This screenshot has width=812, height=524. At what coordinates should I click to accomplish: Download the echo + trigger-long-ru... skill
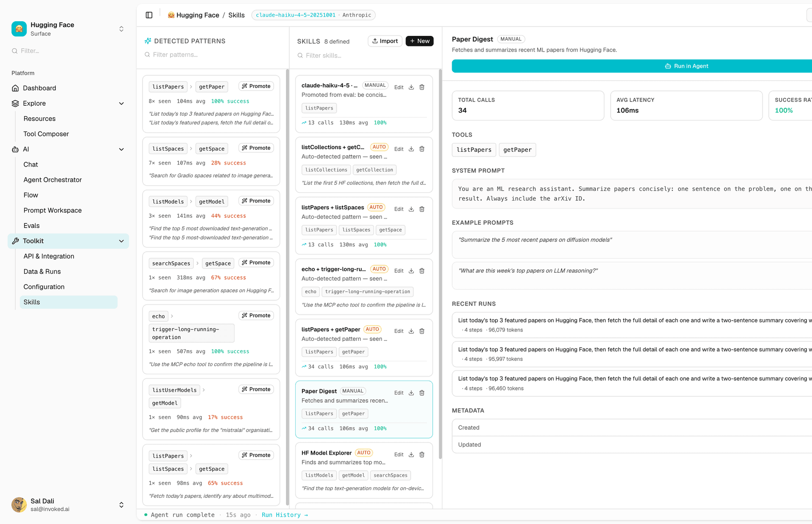click(x=411, y=271)
